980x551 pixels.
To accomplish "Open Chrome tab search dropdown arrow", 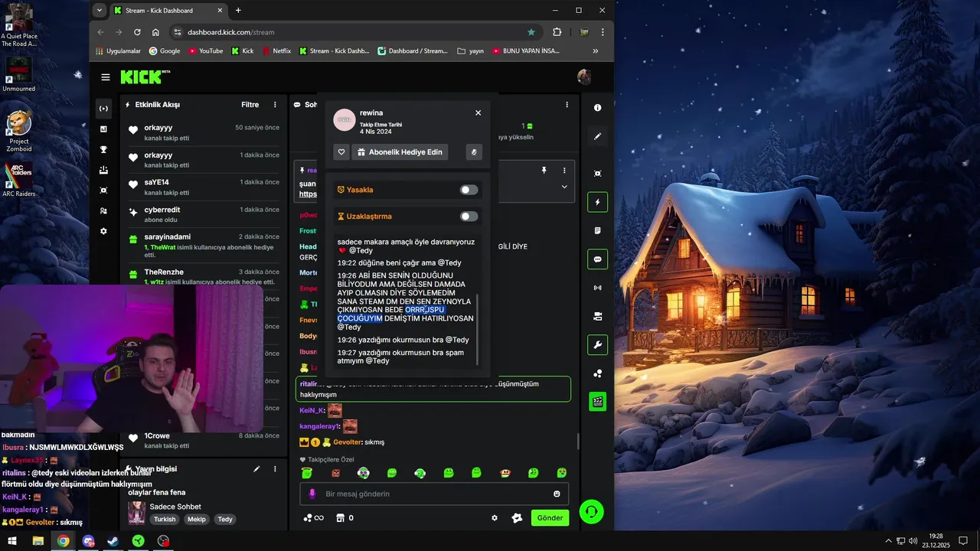I will 100,11.
